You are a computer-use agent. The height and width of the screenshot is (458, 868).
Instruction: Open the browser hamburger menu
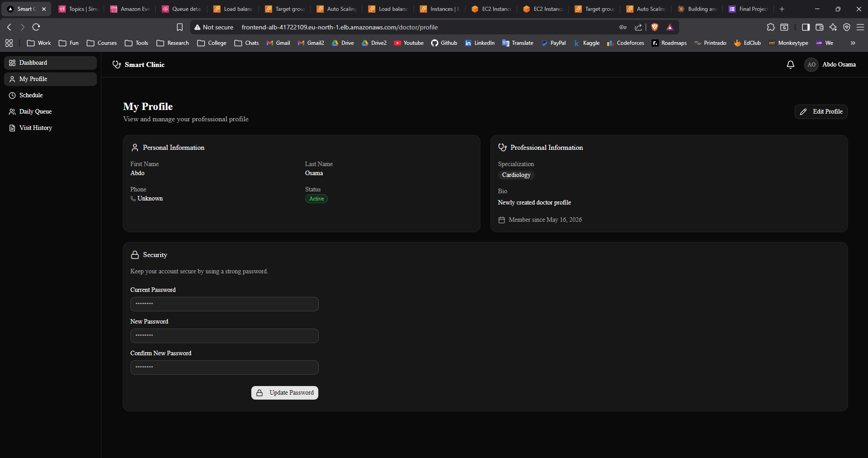860,27
